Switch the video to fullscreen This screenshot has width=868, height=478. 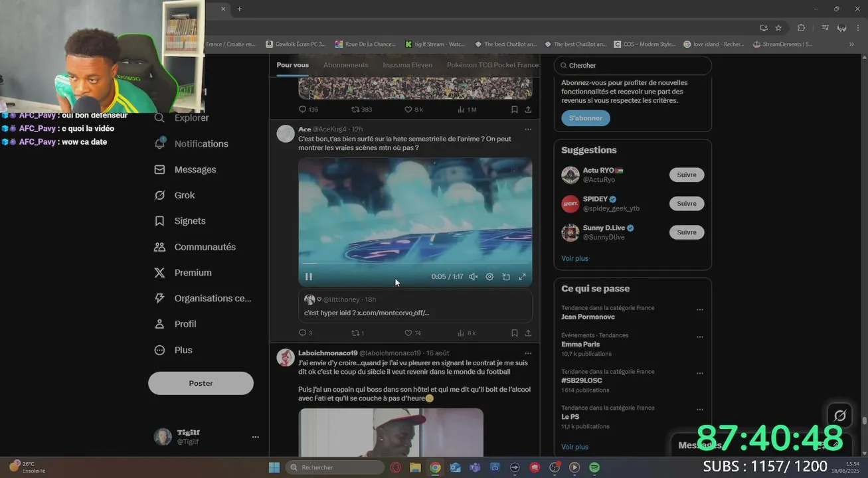(x=522, y=277)
